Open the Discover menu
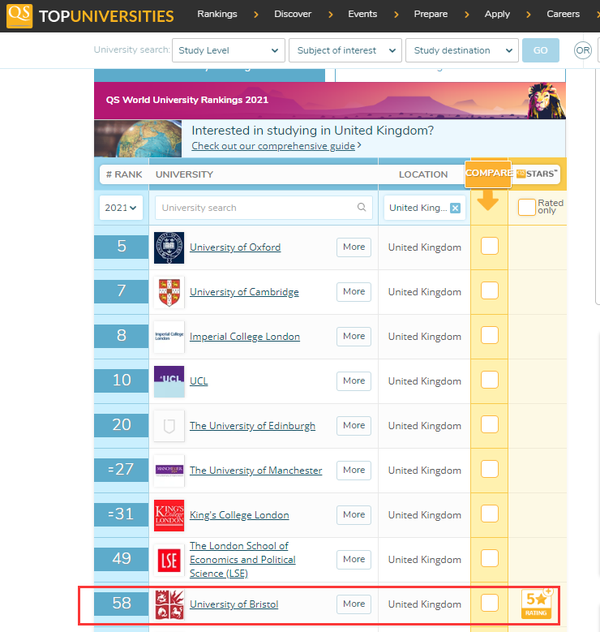The width and height of the screenshot is (600, 632). point(293,14)
